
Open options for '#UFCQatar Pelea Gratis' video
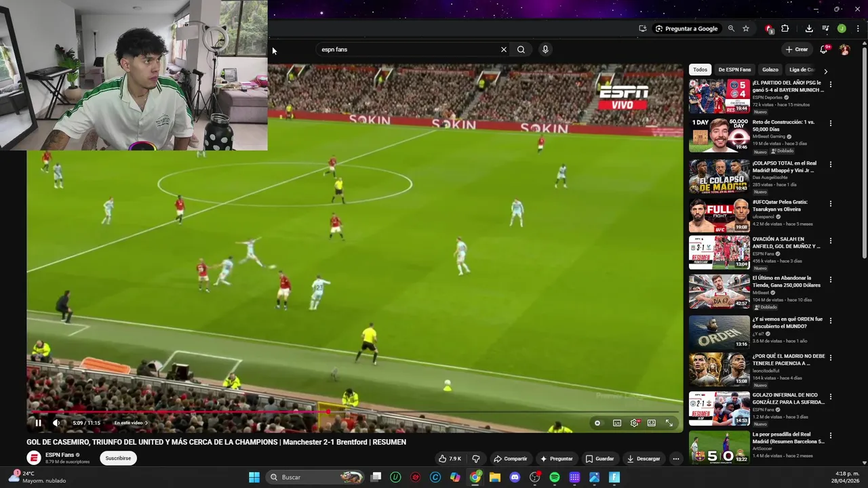point(831,203)
